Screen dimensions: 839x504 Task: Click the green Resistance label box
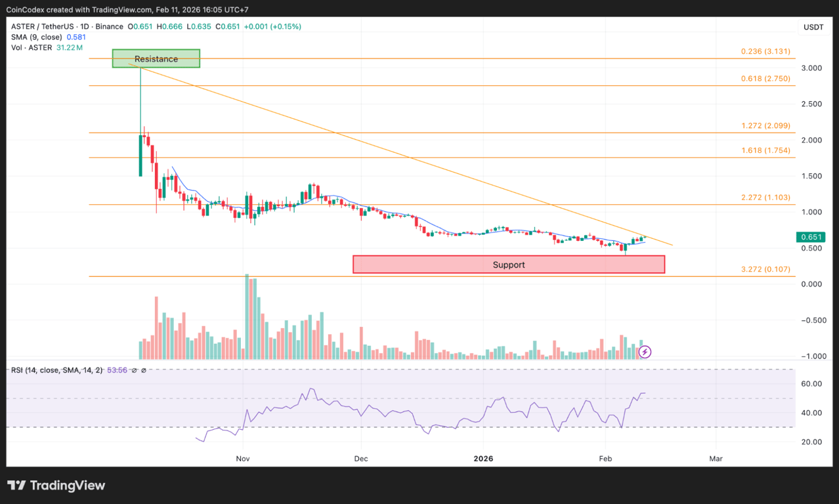click(x=156, y=58)
